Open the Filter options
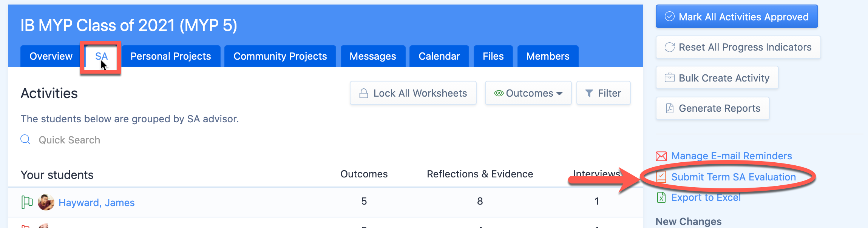 tap(604, 93)
